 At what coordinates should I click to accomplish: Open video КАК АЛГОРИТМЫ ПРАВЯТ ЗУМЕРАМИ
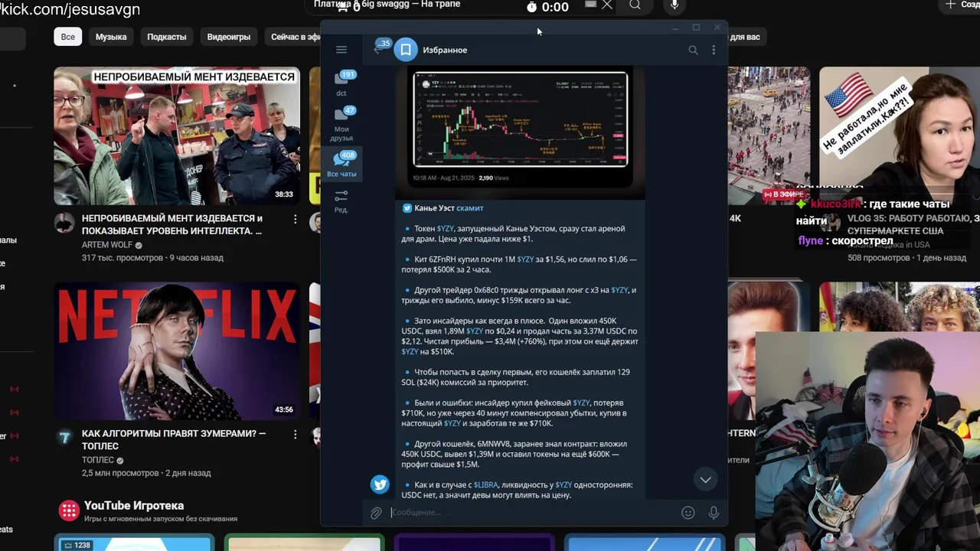pyautogui.click(x=174, y=439)
